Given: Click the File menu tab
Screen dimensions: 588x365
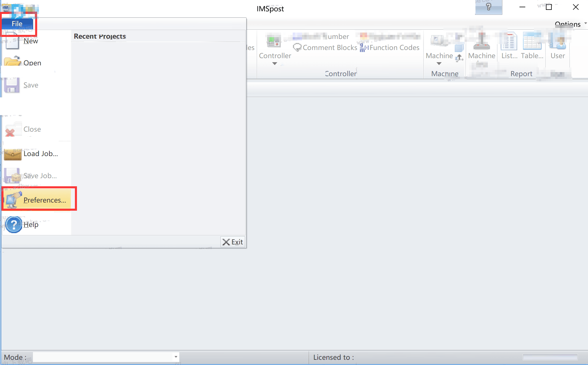Looking at the screenshot, I should [x=17, y=24].
